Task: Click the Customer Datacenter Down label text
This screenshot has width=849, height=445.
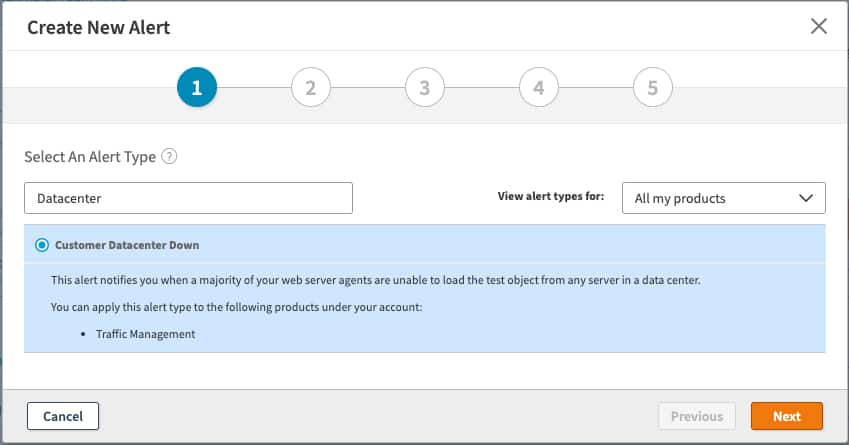Action: click(127, 245)
